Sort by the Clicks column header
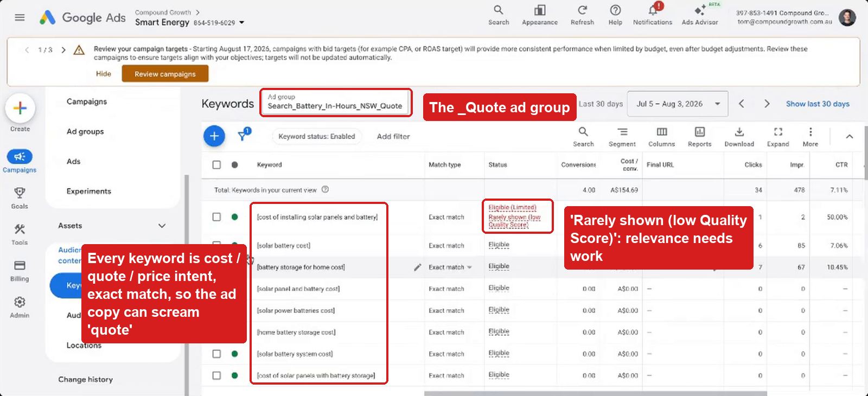 753,164
